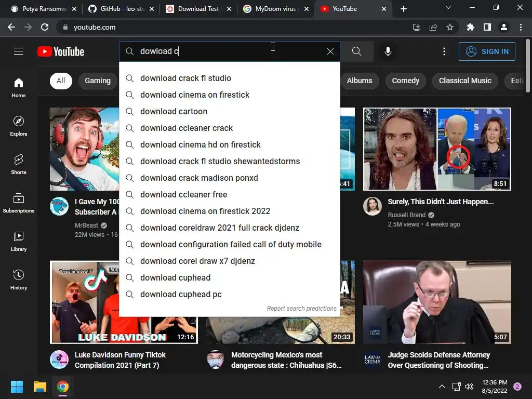Open the Extensions puzzle icon
532x399 pixels.
pyautogui.click(x=471, y=27)
